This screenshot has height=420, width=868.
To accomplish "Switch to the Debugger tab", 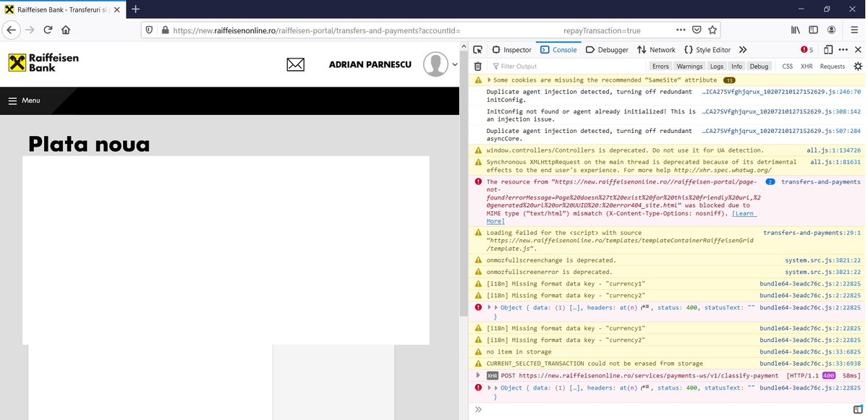I will [607, 50].
